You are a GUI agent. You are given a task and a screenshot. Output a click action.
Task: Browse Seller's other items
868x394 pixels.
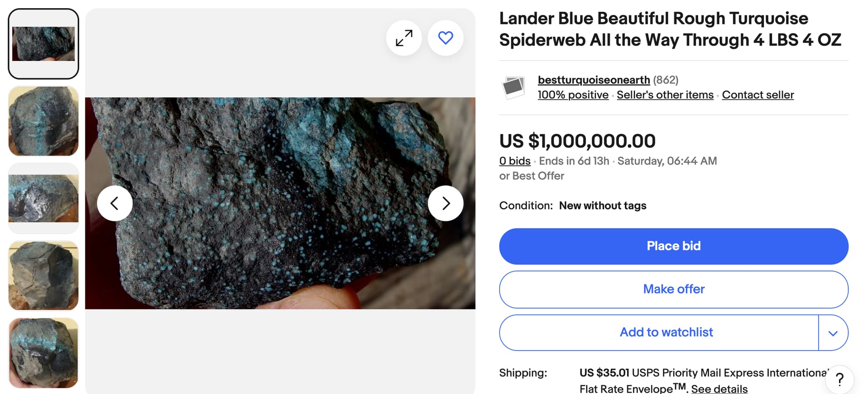[x=665, y=95]
